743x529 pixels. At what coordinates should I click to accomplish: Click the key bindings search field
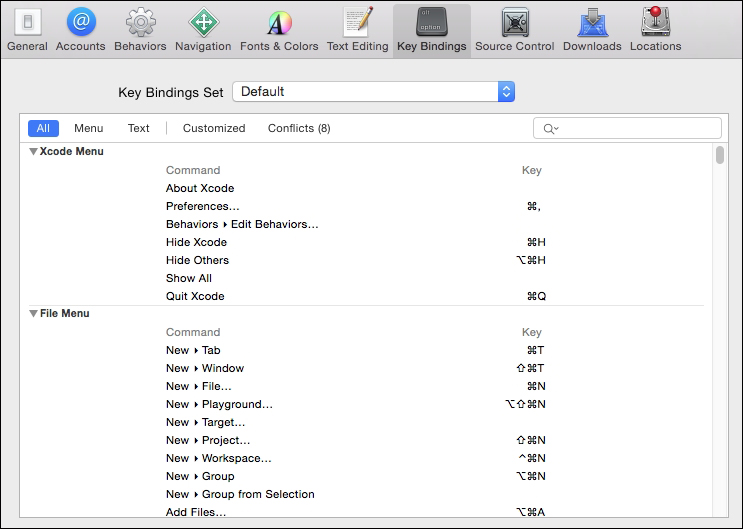point(627,128)
